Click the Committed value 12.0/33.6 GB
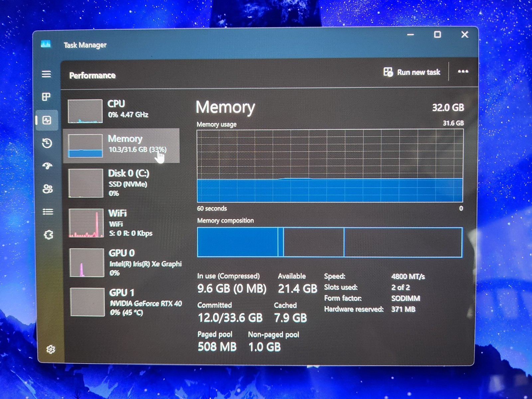 [230, 318]
